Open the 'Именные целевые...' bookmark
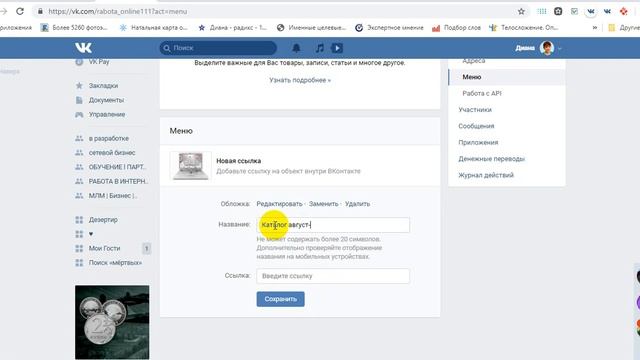The height and width of the screenshot is (360, 640). [x=311, y=28]
